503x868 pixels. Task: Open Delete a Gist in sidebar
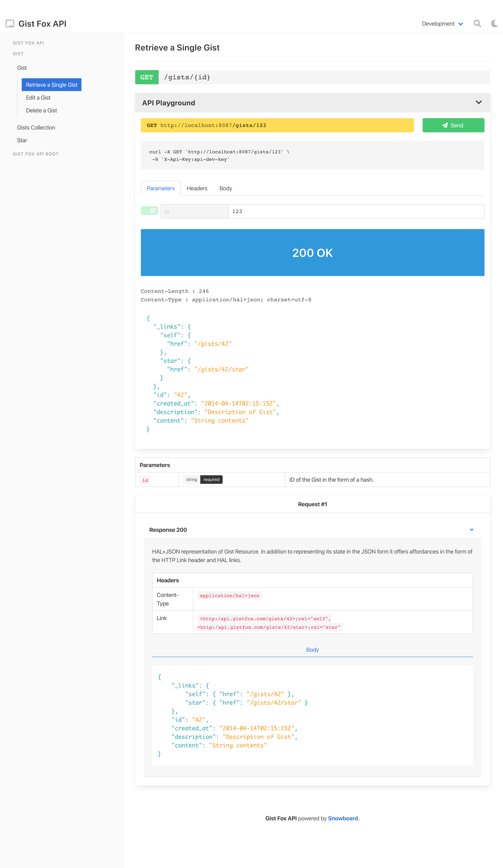pyautogui.click(x=41, y=111)
